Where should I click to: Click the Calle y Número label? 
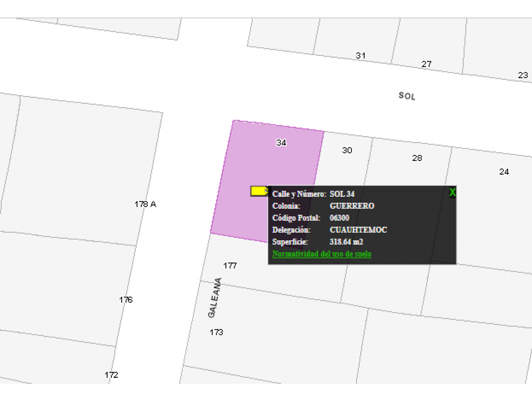click(x=299, y=194)
